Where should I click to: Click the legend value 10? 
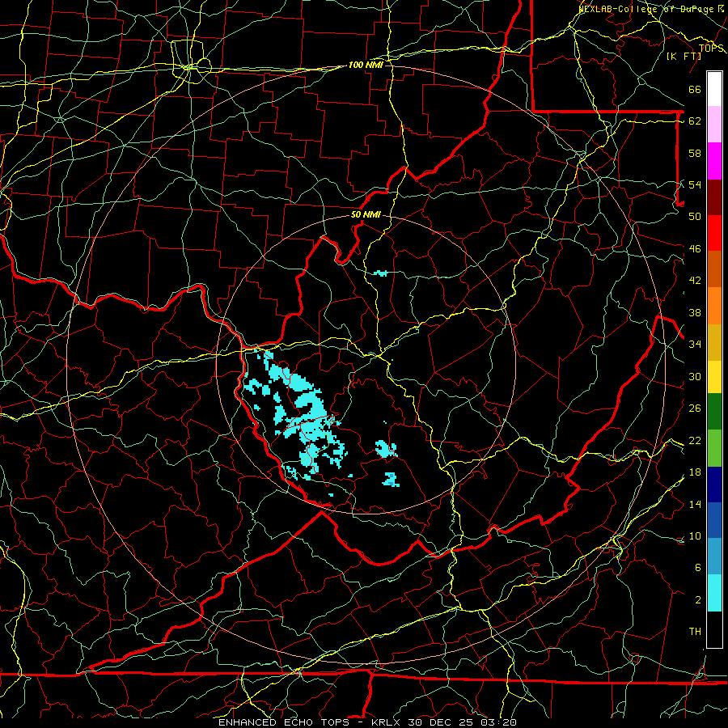coord(695,535)
